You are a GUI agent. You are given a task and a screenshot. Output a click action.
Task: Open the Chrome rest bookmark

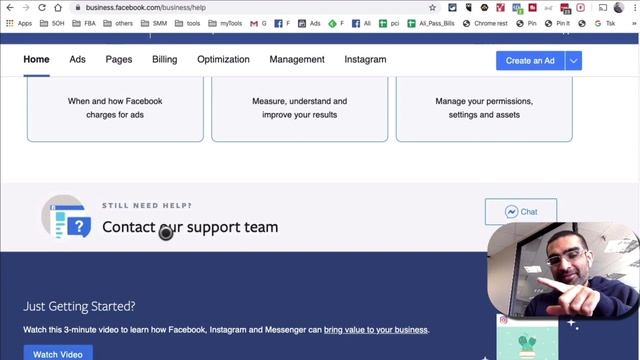click(x=485, y=23)
